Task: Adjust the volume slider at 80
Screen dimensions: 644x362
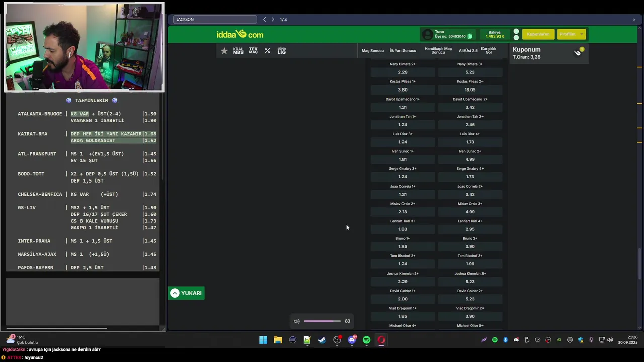Action: (322, 321)
